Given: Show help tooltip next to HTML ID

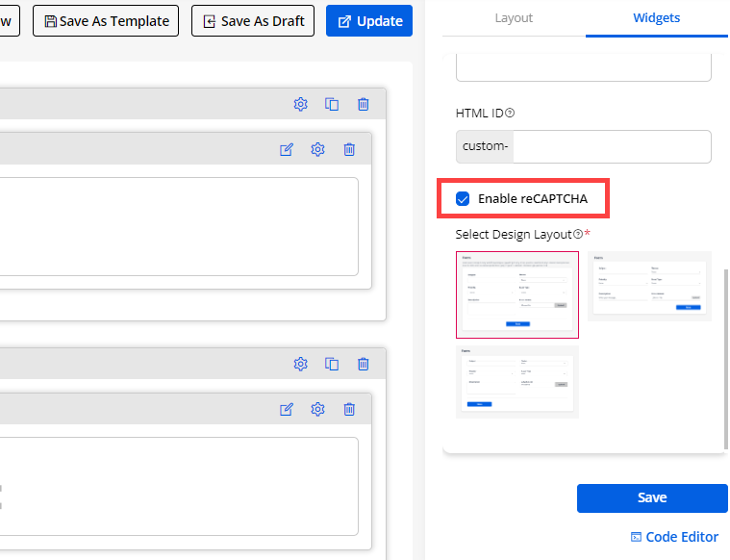Looking at the screenshot, I should [510, 113].
